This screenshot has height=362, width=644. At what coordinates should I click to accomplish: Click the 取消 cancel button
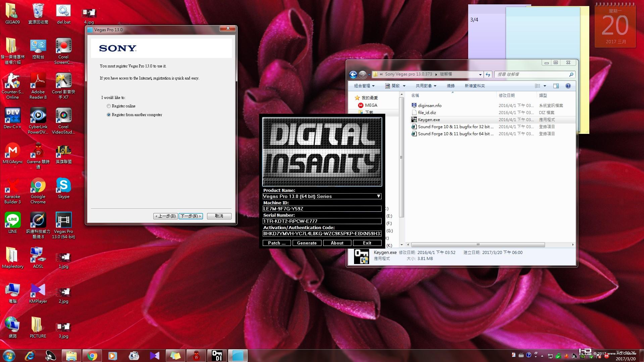pyautogui.click(x=219, y=216)
